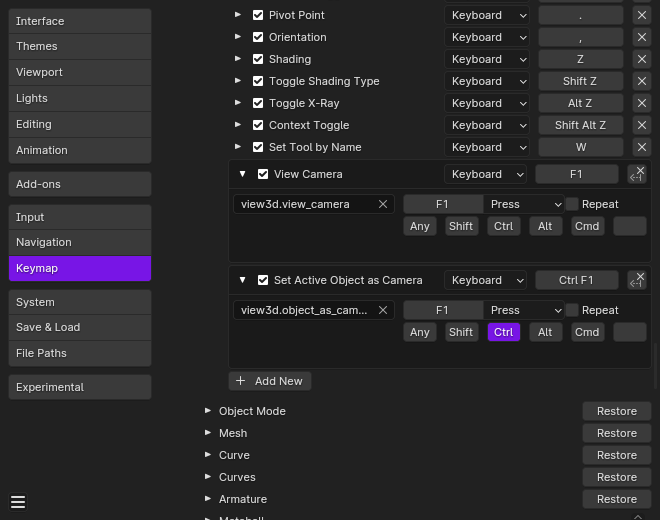Disable the Shading keymap checkbox
The image size is (660, 520).
pos(258,59)
